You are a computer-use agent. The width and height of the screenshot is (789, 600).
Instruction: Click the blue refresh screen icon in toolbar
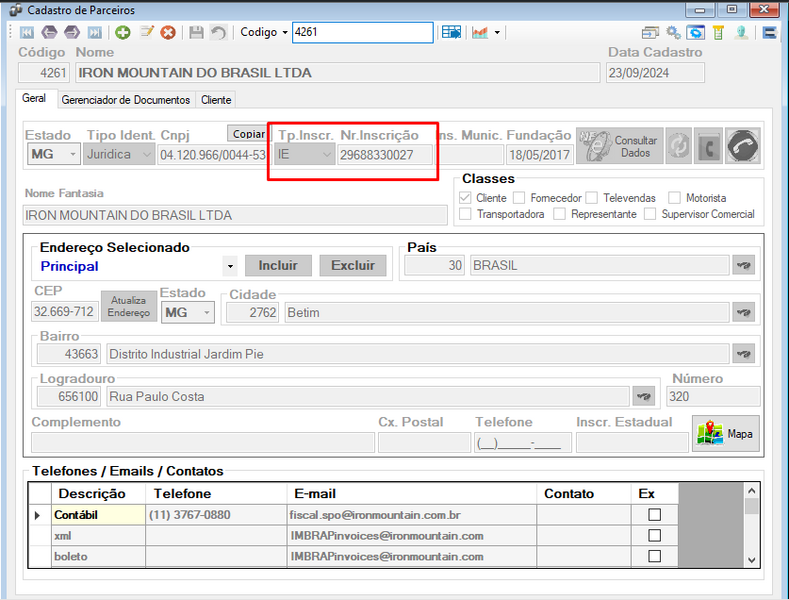pyautogui.click(x=696, y=33)
